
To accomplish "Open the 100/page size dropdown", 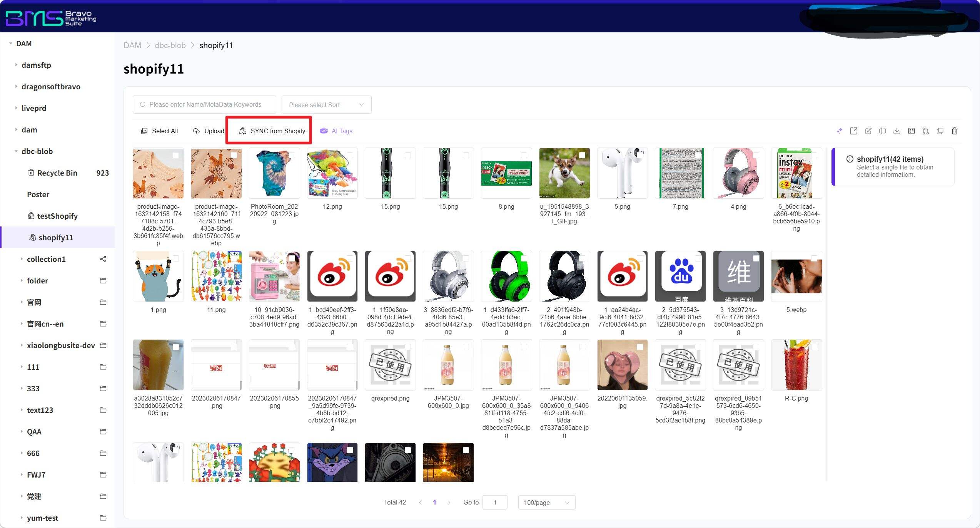I will coord(546,503).
